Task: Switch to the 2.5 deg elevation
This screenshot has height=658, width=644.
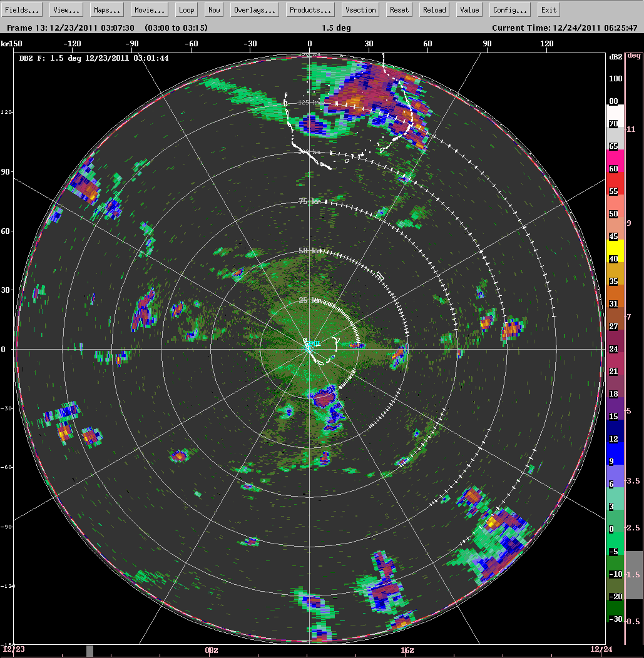Action: click(x=633, y=528)
